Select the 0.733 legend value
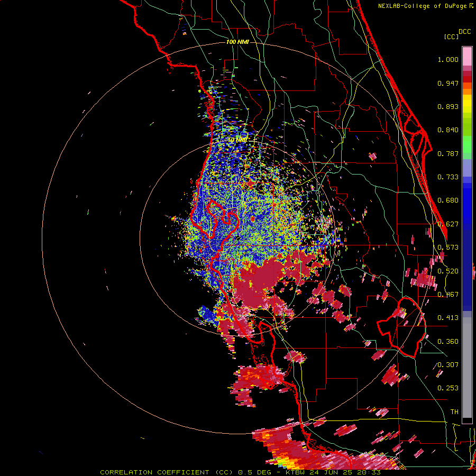Screen dimensions: 476x476 point(448,177)
